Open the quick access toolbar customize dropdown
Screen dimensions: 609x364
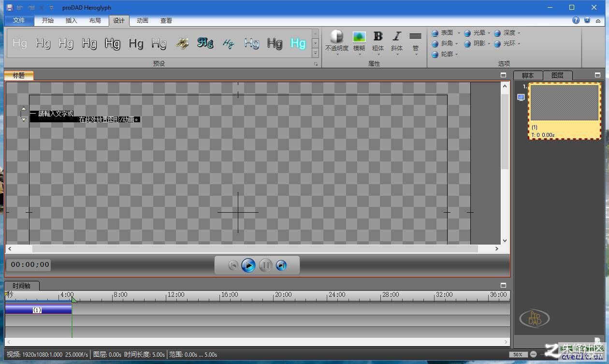coord(51,8)
